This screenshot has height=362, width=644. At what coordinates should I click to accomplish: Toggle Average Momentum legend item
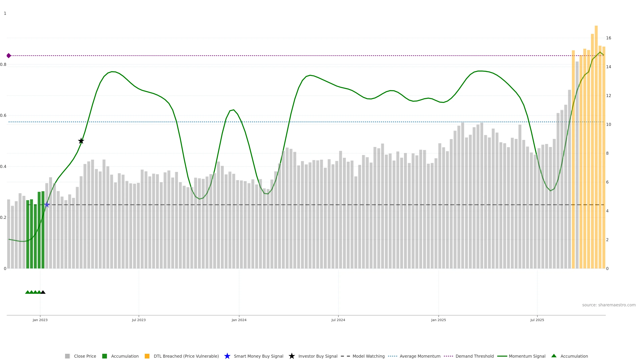420,356
